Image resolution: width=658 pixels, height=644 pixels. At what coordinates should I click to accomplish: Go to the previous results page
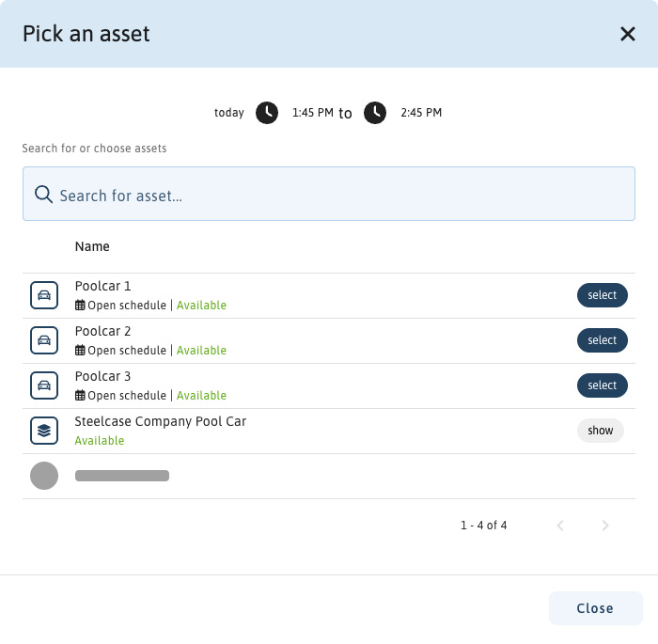[x=560, y=526]
